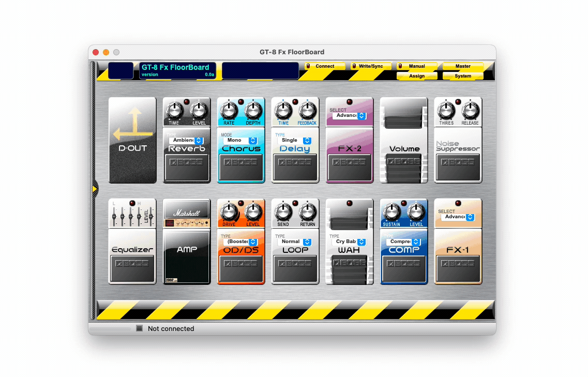Click the Noise Suppressor pedal footswitch
Viewport: 588px width, 377px height.
(458, 168)
